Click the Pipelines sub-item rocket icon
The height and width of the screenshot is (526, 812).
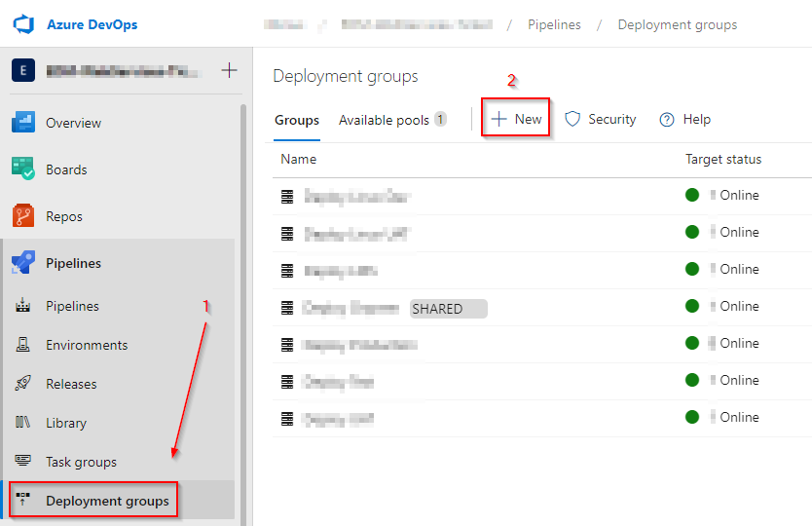pos(23,306)
